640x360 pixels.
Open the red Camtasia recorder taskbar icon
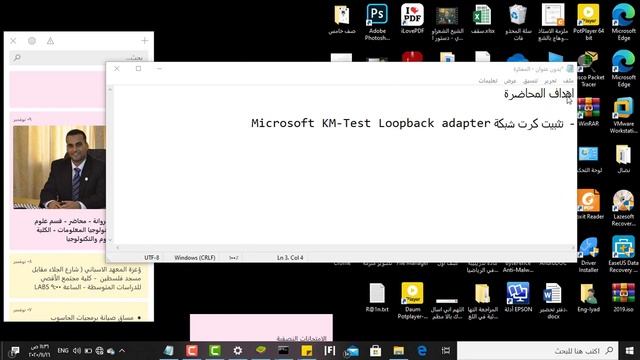click(191, 351)
